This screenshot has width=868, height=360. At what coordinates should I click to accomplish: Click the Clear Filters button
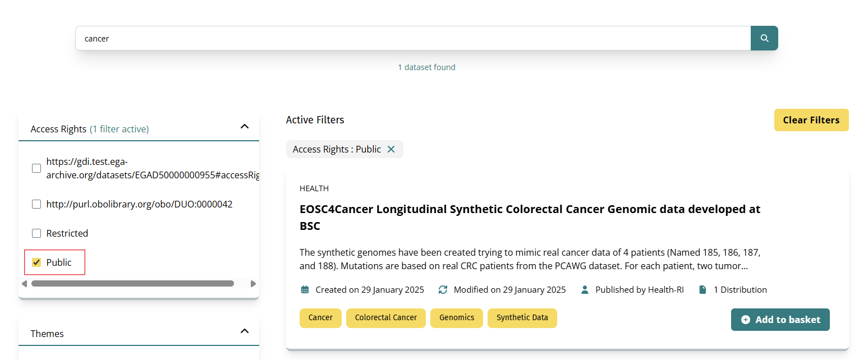pyautogui.click(x=811, y=120)
